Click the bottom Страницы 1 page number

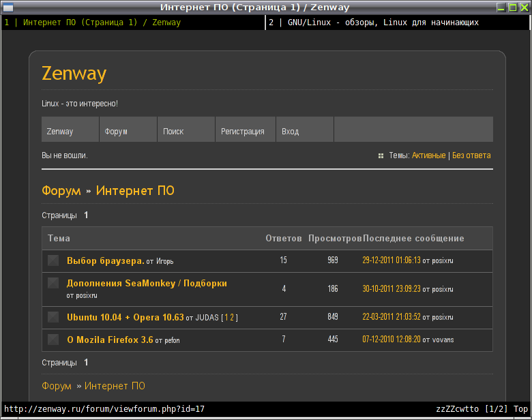coord(86,362)
